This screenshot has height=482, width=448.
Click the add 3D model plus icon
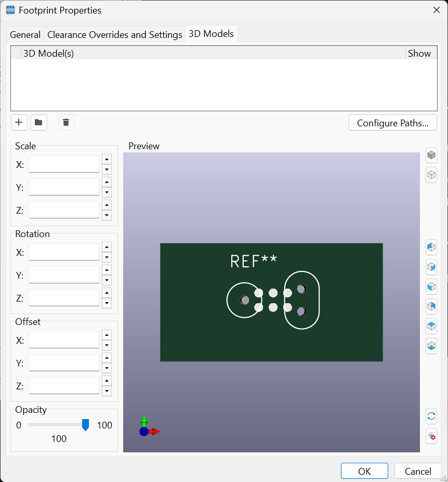(x=19, y=123)
